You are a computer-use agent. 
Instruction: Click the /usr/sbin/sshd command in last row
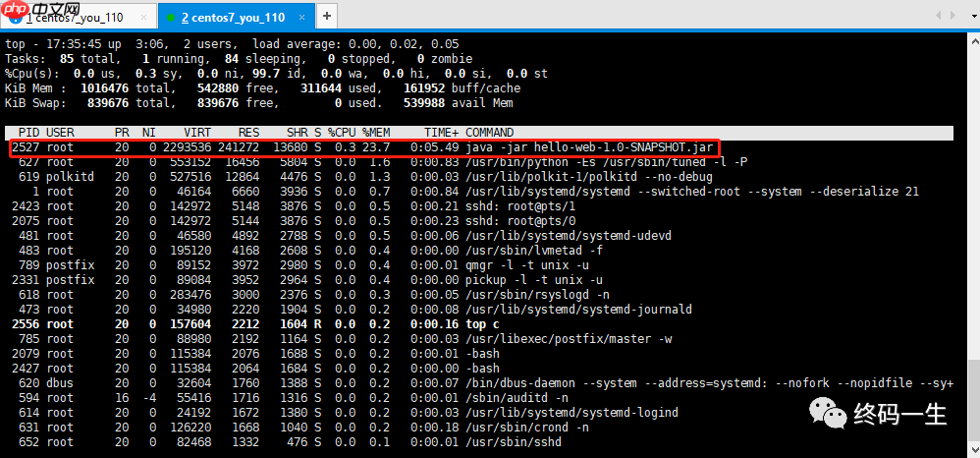coord(514,441)
